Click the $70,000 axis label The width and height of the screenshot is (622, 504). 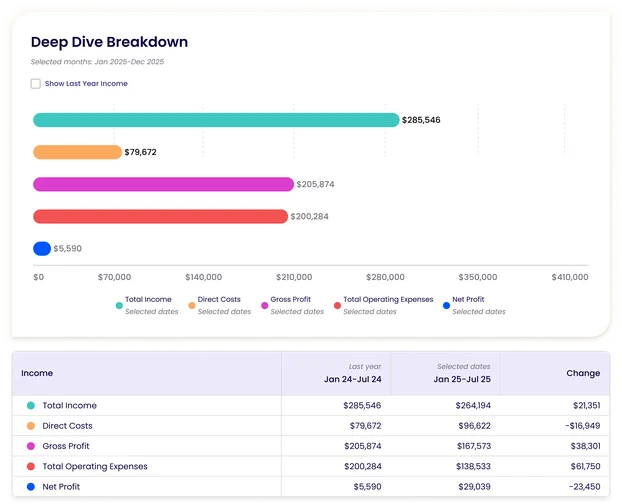[114, 277]
